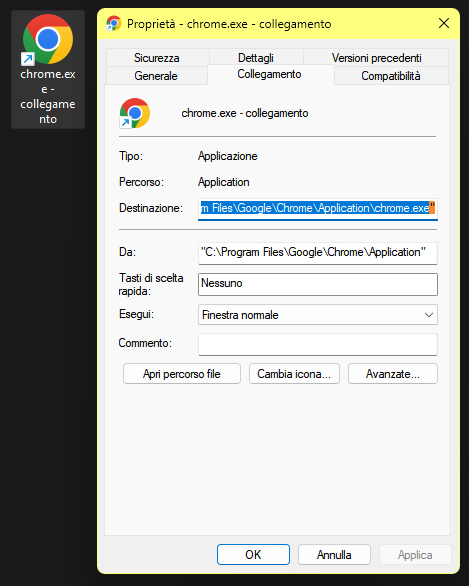
Task: Click the 'Esegui:' label
Action: (136, 314)
